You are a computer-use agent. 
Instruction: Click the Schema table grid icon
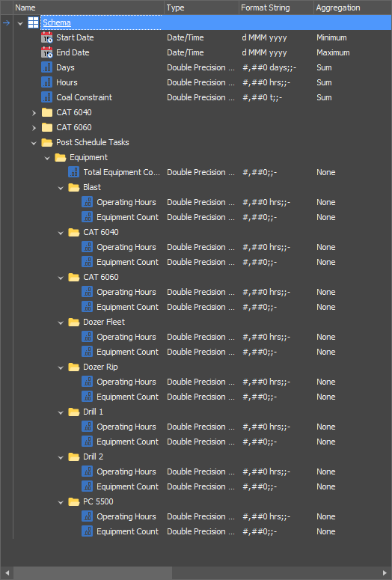pos(33,22)
